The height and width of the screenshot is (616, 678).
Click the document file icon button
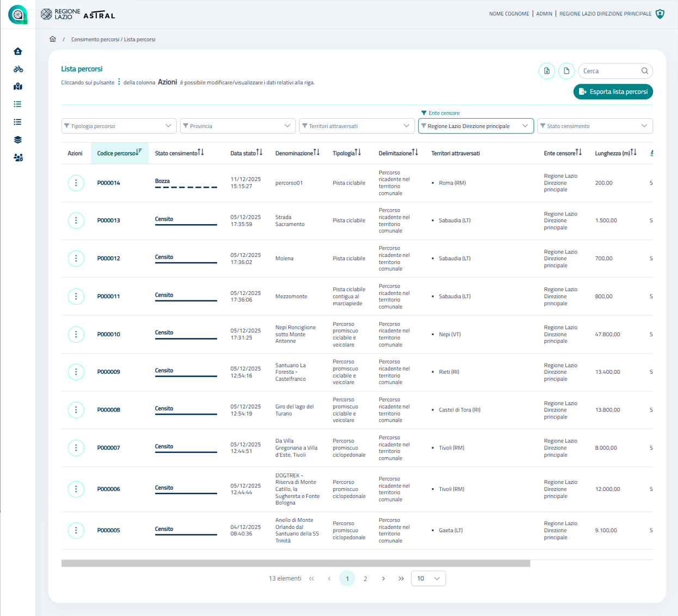tap(566, 71)
